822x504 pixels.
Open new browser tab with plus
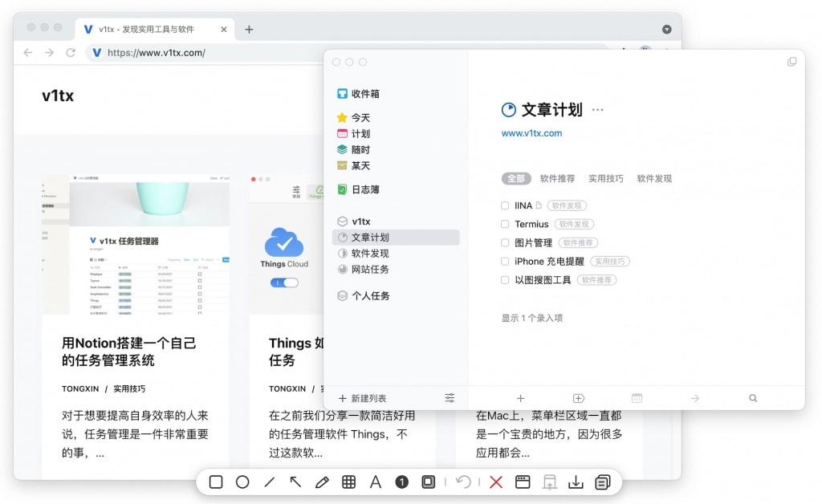click(249, 30)
